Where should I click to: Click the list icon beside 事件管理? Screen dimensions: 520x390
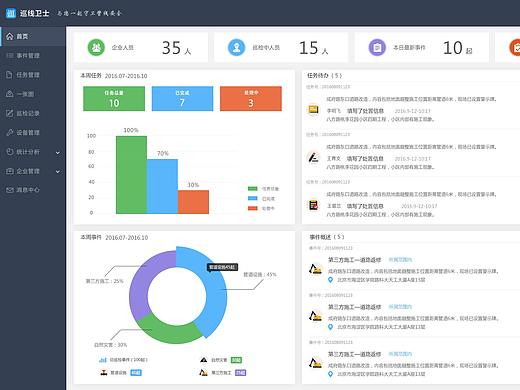tap(10, 55)
